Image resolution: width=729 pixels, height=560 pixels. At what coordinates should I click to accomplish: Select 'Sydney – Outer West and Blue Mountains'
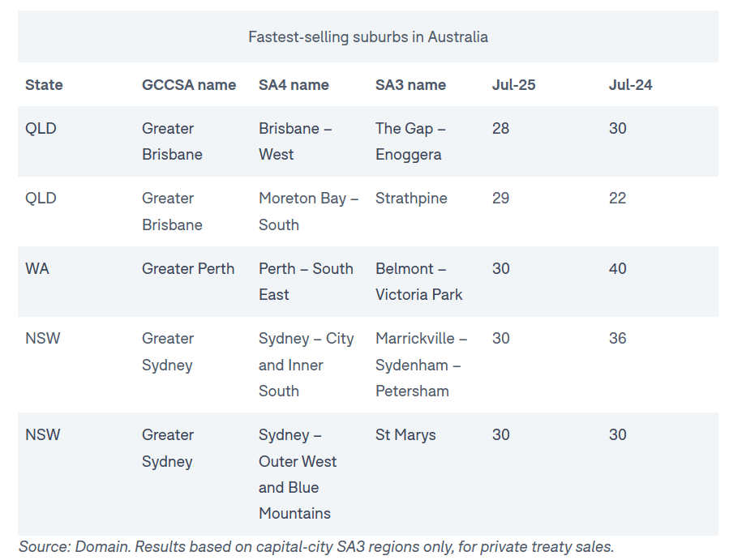pos(297,474)
